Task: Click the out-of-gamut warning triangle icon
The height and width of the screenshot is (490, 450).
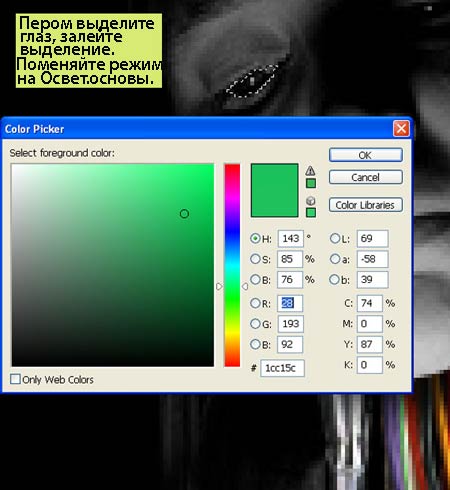Action: click(x=310, y=171)
